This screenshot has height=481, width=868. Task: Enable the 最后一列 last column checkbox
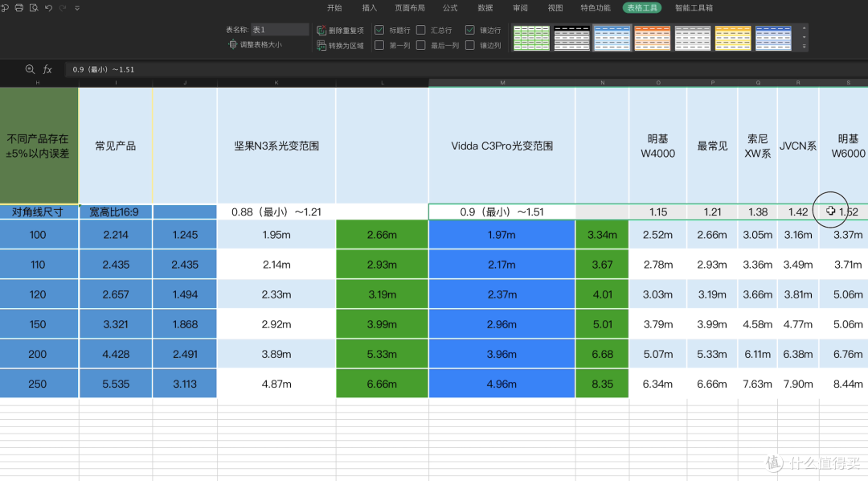pyautogui.click(x=420, y=45)
